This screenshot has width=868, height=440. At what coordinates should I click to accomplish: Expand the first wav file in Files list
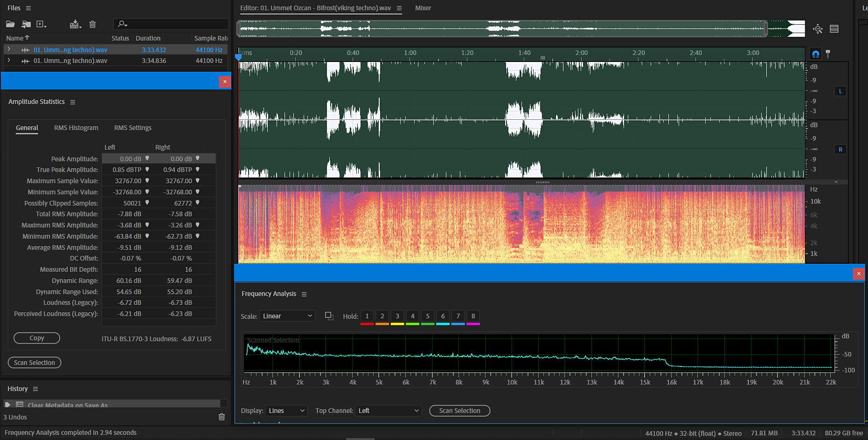tap(9, 49)
